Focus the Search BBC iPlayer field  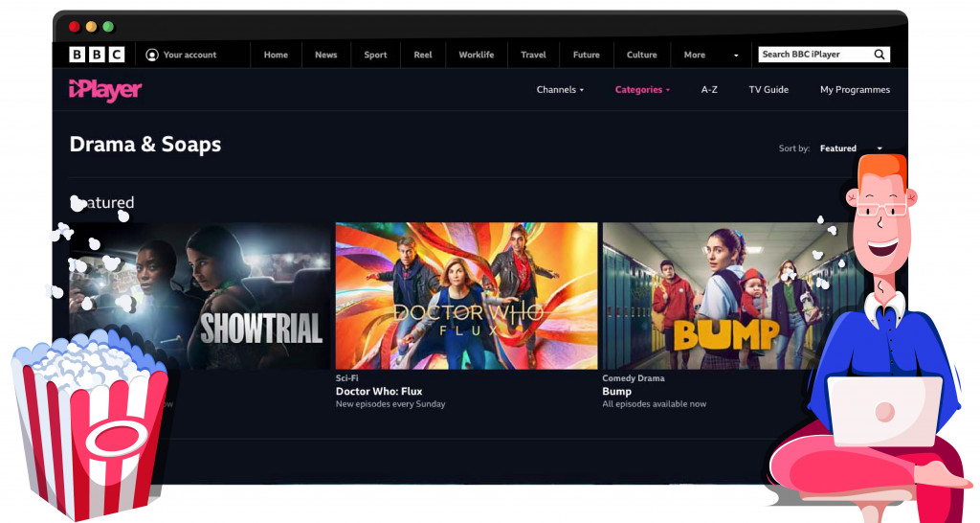pos(824,55)
